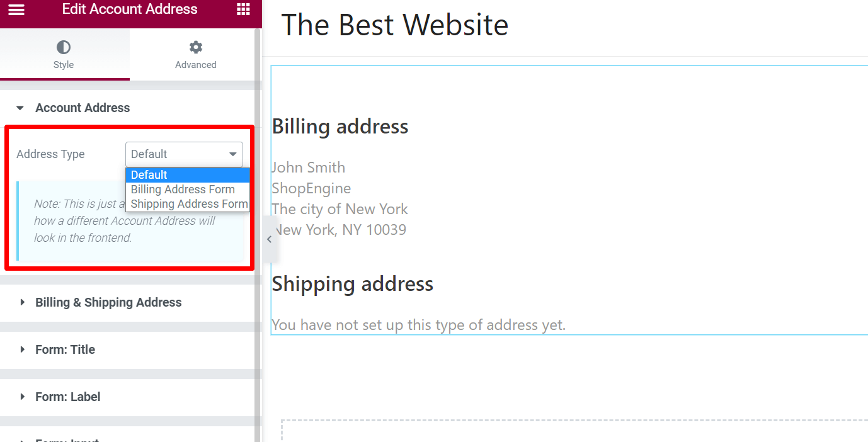This screenshot has height=442, width=868.
Task: Choose the Default address type
Action: click(149, 174)
